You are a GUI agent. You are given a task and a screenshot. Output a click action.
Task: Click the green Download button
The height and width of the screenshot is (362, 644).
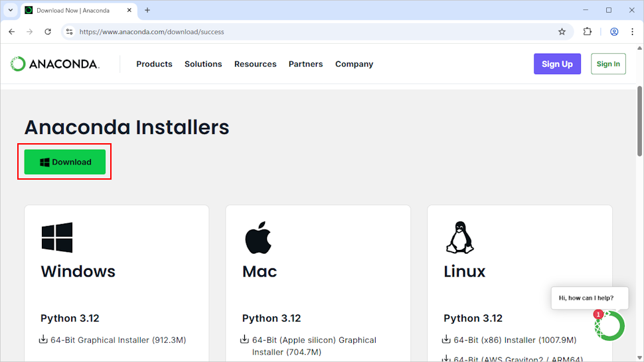click(65, 162)
